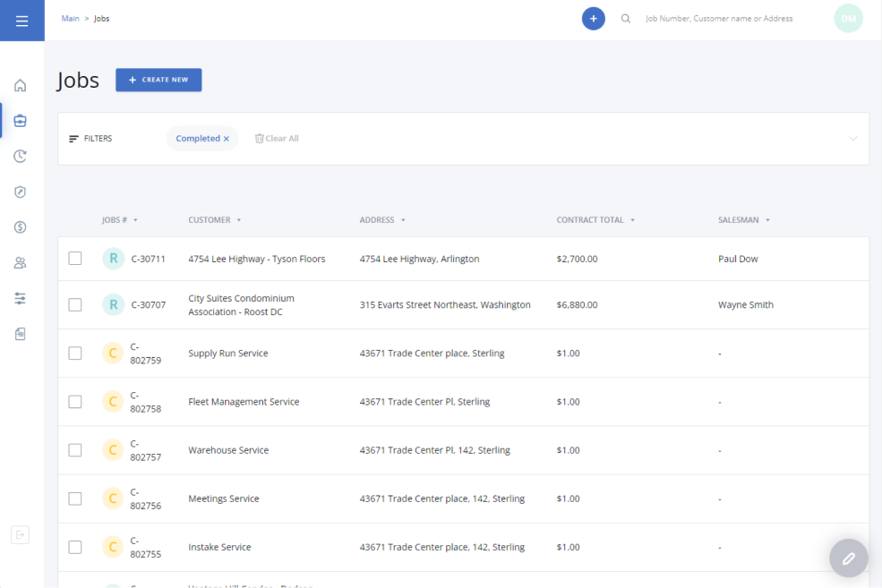Screen dimensions: 882x588
Task: Go to Home in sidebar
Action: point(21,86)
